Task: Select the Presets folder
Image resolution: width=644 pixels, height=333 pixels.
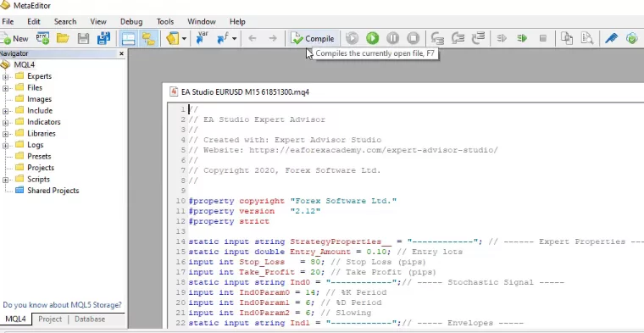Action: pos(39,156)
